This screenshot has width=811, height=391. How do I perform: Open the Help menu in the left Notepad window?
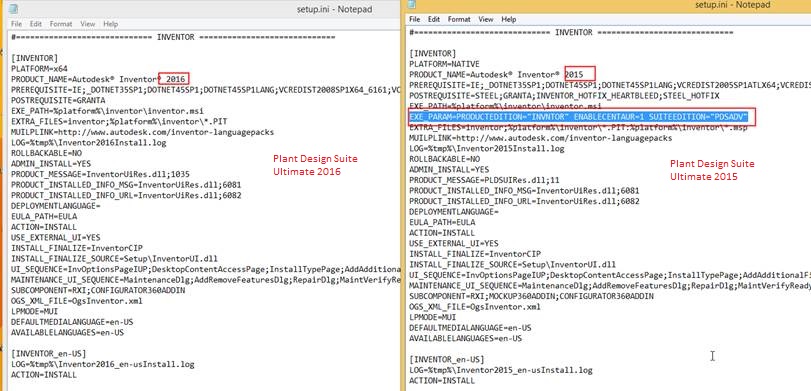(110, 24)
